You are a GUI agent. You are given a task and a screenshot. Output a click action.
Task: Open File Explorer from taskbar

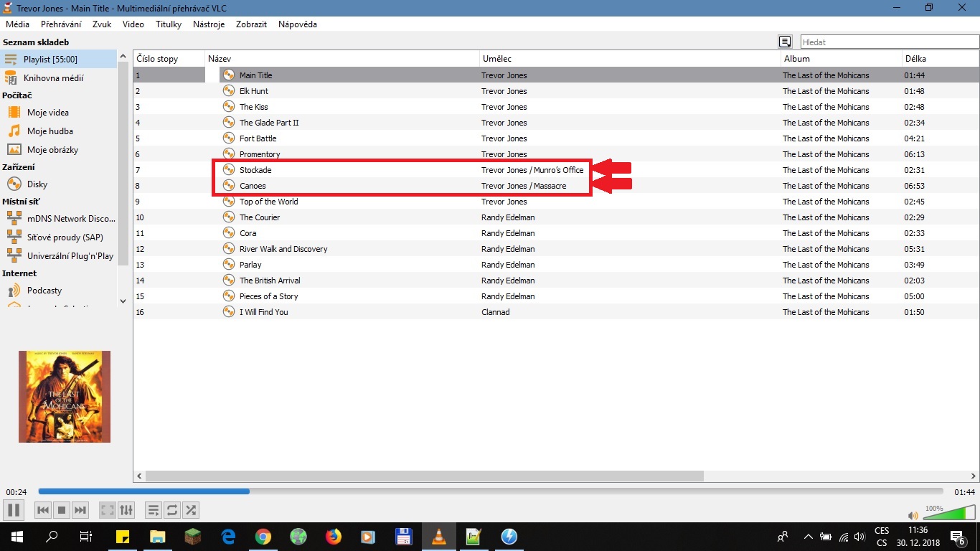tap(157, 536)
